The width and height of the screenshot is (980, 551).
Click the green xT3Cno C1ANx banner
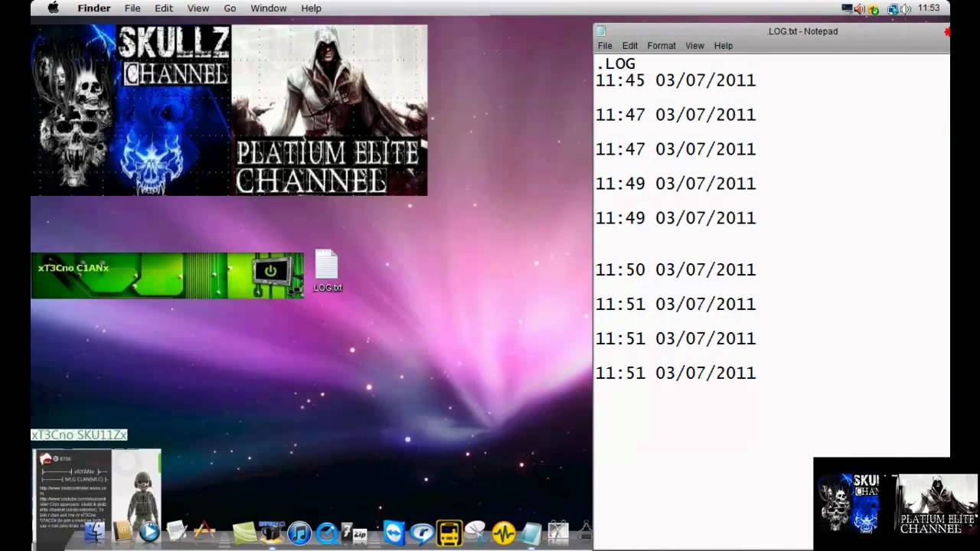pos(167,275)
